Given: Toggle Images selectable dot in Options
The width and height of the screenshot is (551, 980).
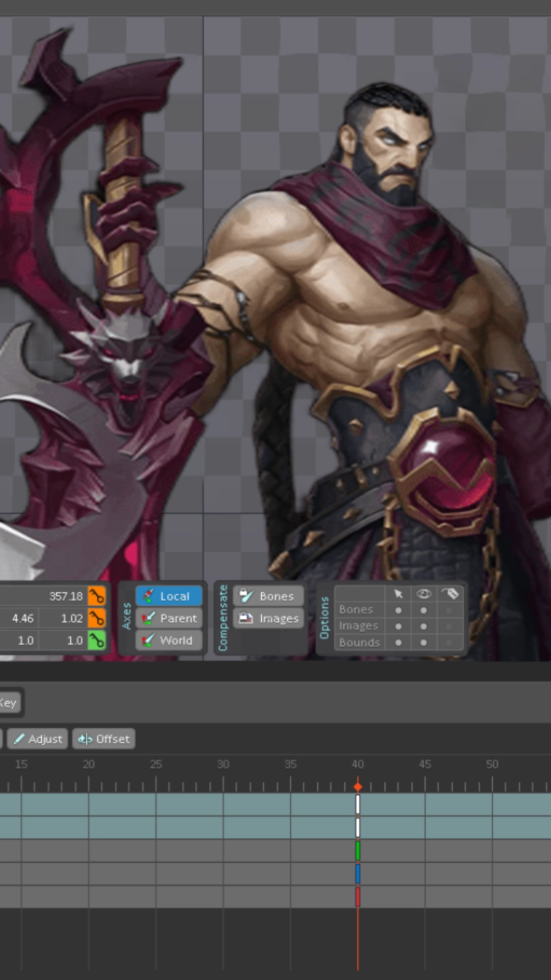Looking at the screenshot, I should click(x=398, y=626).
